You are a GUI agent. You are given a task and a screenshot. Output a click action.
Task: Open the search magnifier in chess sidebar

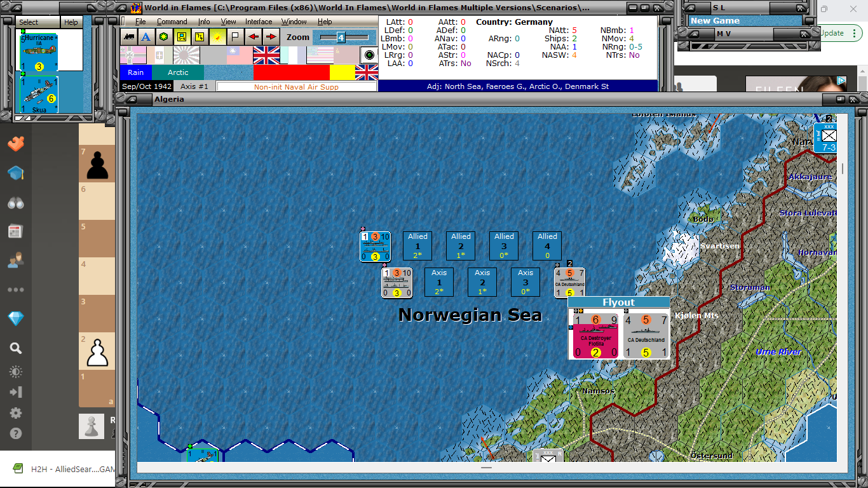point(16,348)
